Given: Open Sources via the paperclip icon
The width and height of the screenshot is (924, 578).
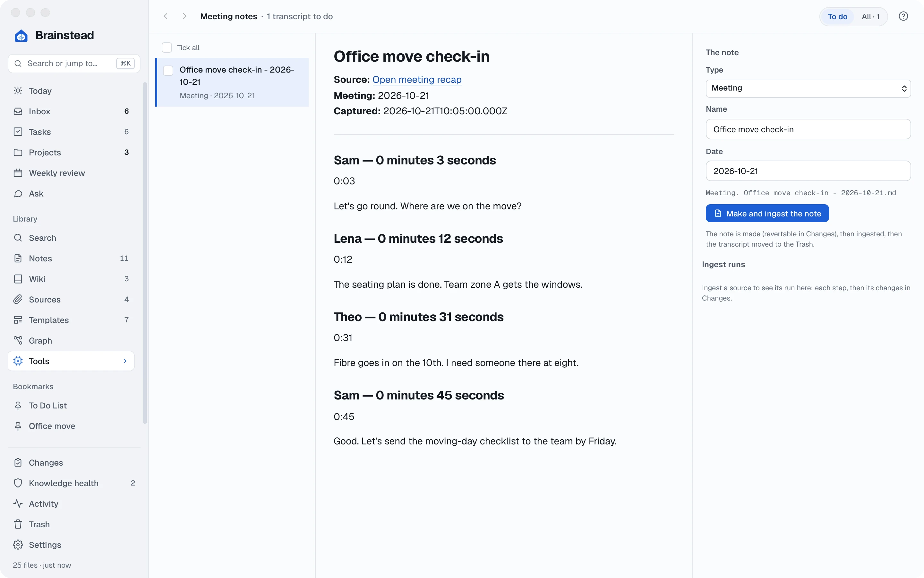Looking at the screenshot, I should coord(18,300).
